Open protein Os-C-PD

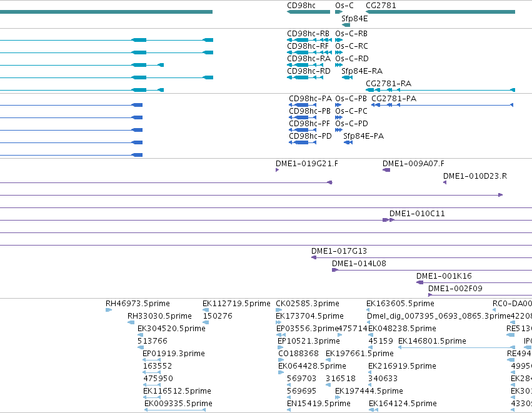click(x=351, y=124)
